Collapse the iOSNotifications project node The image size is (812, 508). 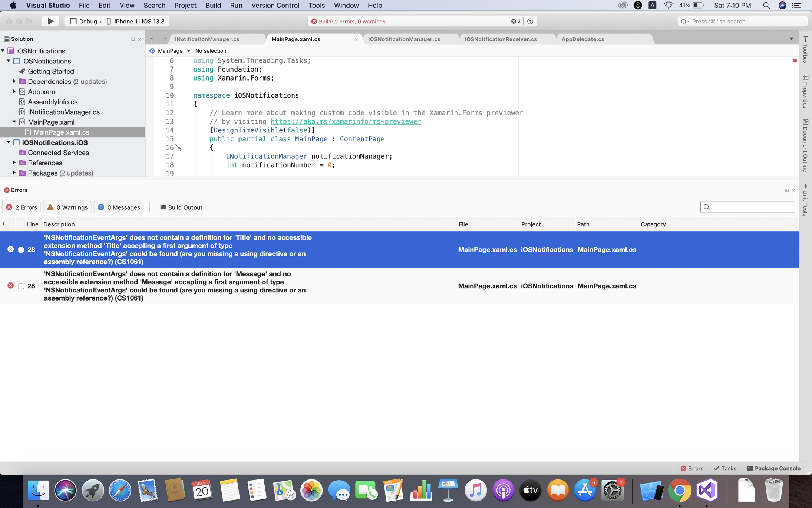coord(9,60)
